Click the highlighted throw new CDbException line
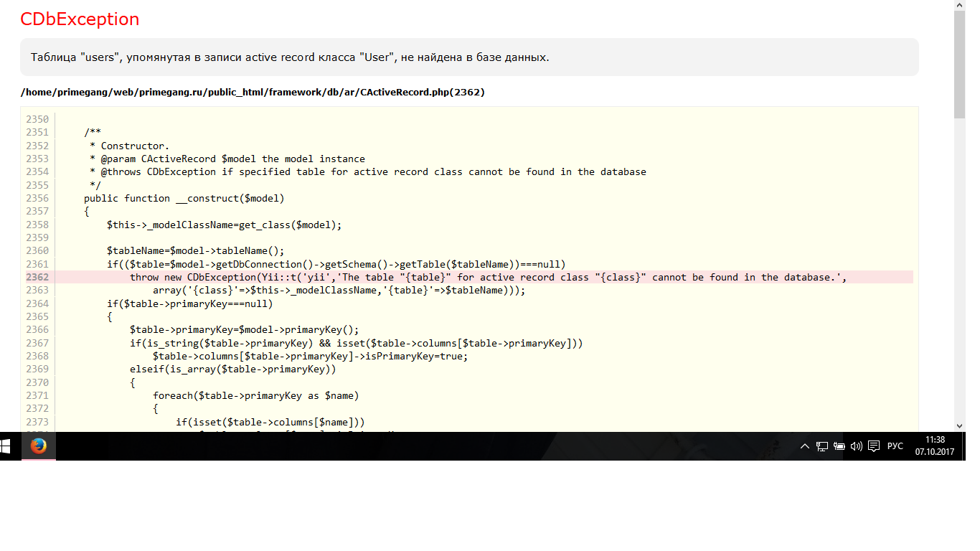Screen dimensions: 980x551 coord(488,277)
